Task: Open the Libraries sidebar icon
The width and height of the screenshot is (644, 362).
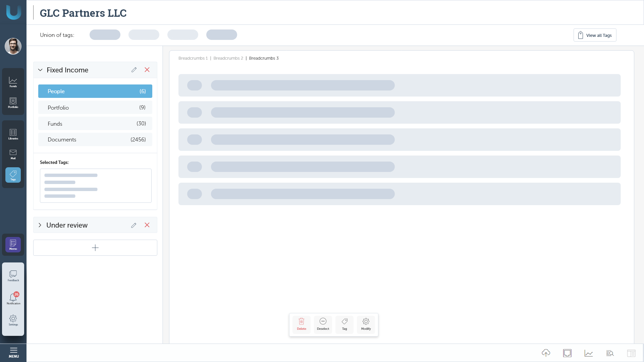Action: tap(13, 134)
